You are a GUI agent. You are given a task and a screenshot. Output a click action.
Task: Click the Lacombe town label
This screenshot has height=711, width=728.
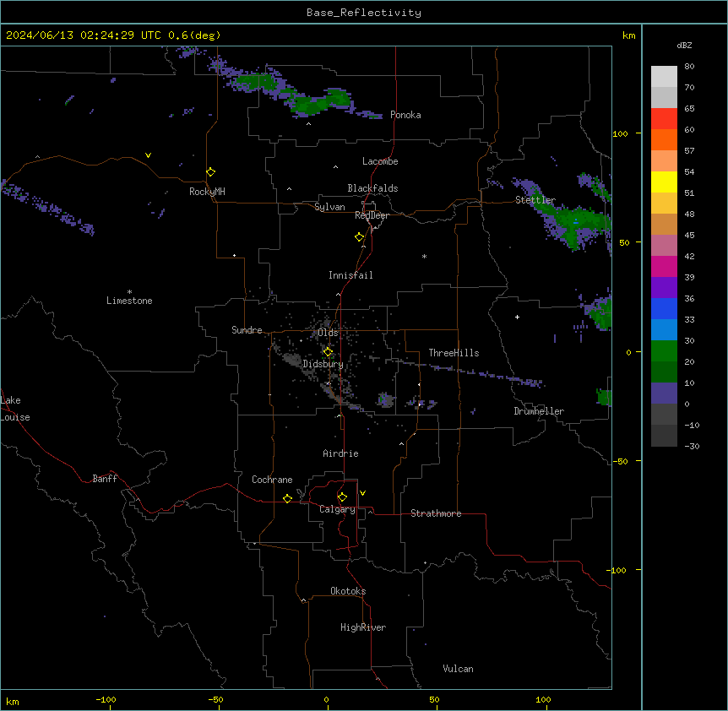coord(380,161)
